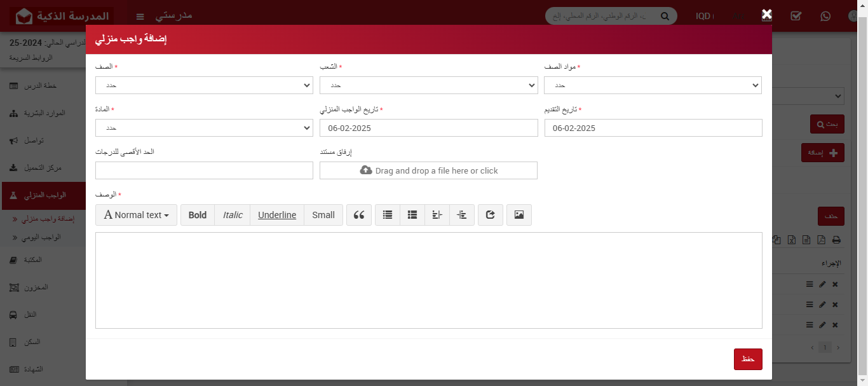Click the homework date field showing 06-02-2025
The image size is (868, 386).
tap(428, 127)
